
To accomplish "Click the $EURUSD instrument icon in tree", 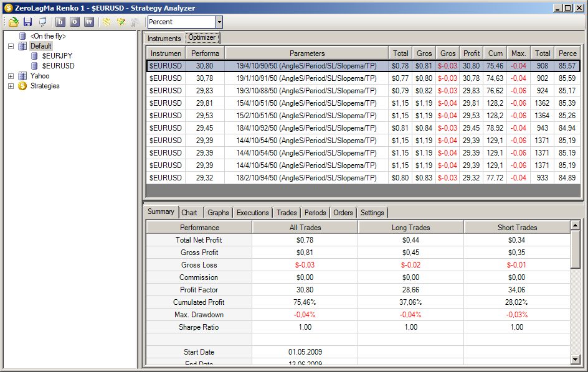I will 34,66.
